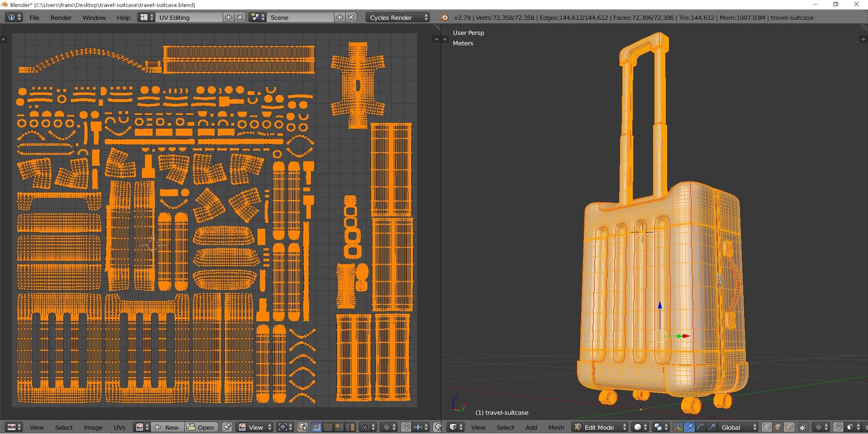
Task: Open the Render menu
Action: [61, 18]
